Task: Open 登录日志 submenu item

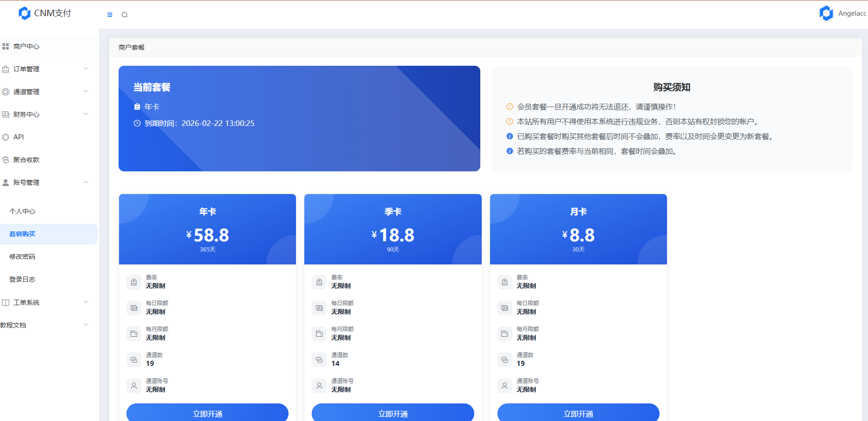Action: click(x=49, y=279)
